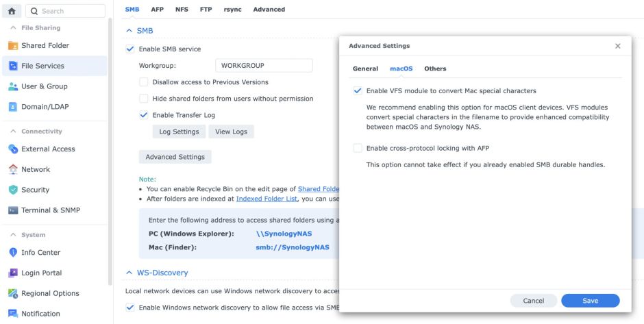
Task: Open Shared Folder via its folder icon
Action: (13, 46)
